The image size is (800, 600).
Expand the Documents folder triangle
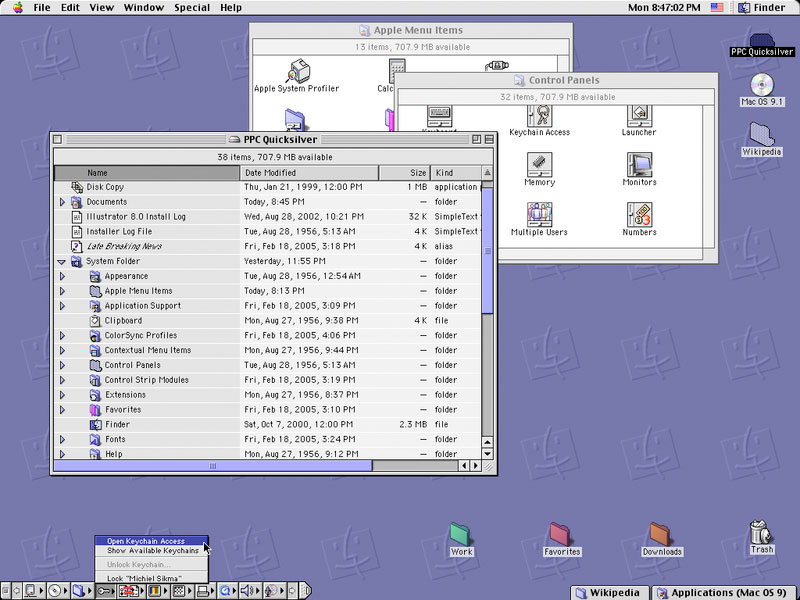(x=62, y=202)
